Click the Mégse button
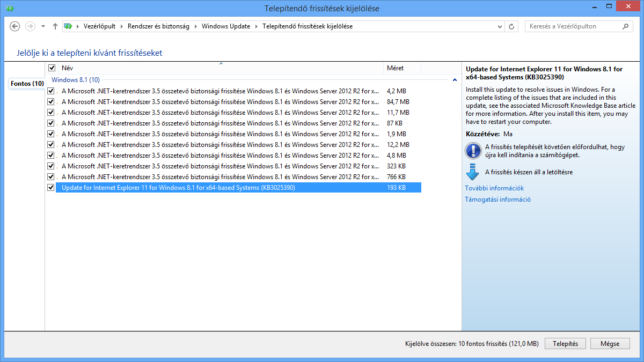The width and height of the screenshot is (644, 362). 610,344
